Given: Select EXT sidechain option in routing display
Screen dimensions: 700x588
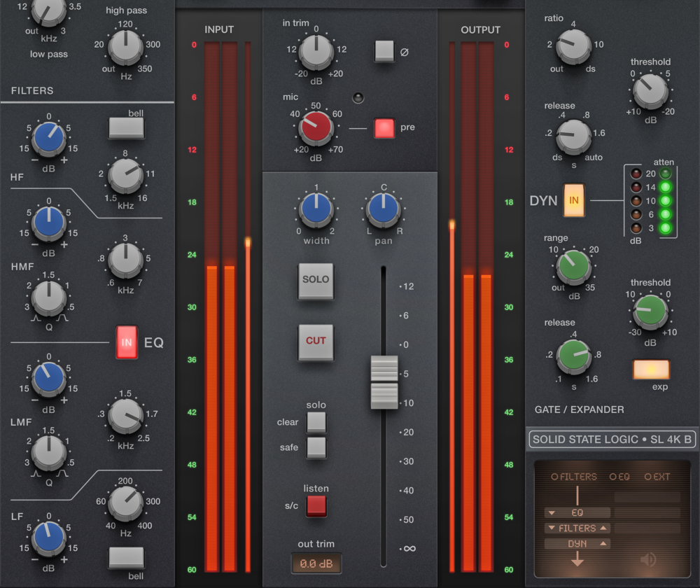Looking at the screenshot, I should click(657, 477).
